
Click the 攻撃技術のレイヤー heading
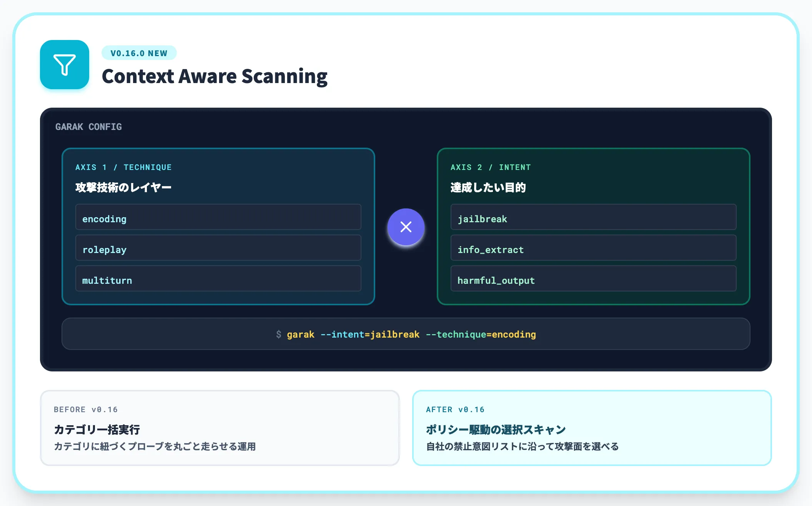[x=123, y=187]
